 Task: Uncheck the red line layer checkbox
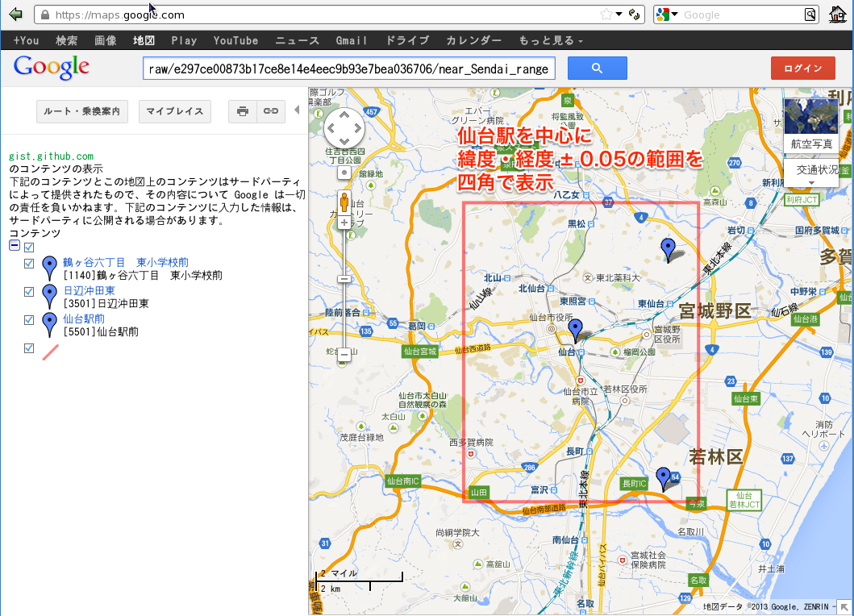29,348
